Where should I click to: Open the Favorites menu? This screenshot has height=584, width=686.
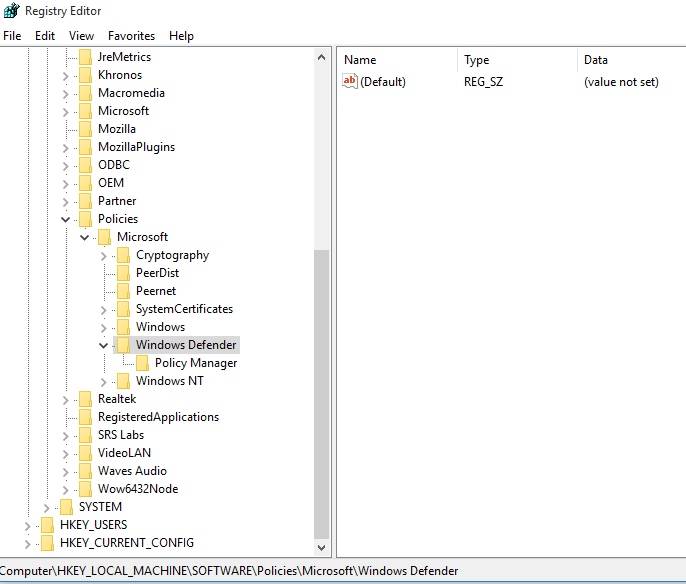tap(131, 36)
